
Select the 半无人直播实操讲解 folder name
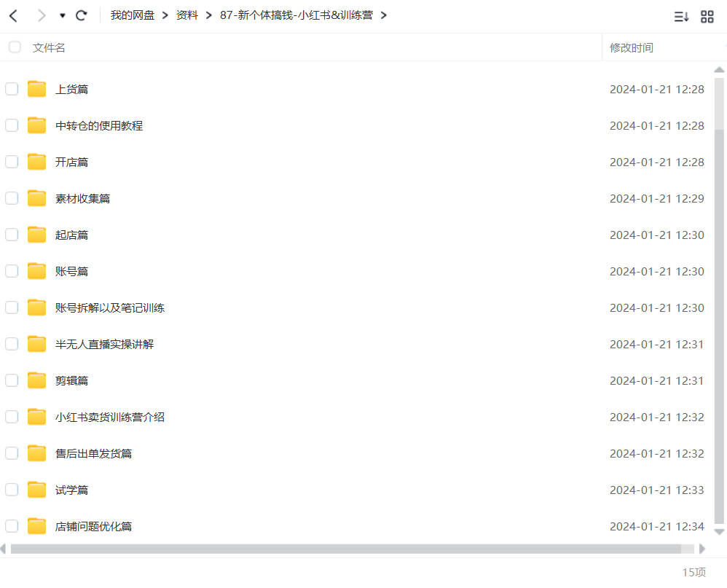point(104,344)
